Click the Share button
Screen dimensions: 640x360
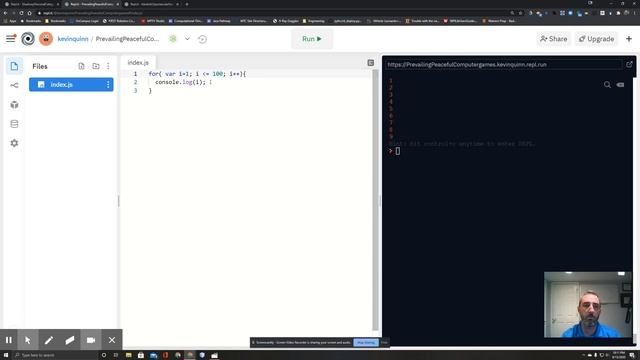(x=553, y=39)
